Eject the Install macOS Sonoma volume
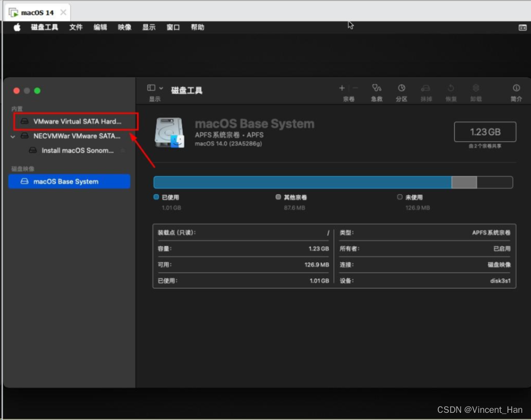 click(x=123, y=150)
